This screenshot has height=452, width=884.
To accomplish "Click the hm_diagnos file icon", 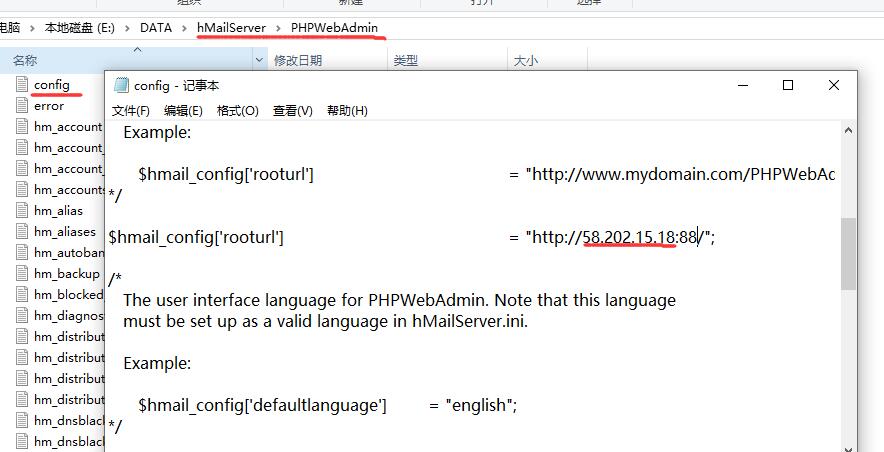I will 22,316.
